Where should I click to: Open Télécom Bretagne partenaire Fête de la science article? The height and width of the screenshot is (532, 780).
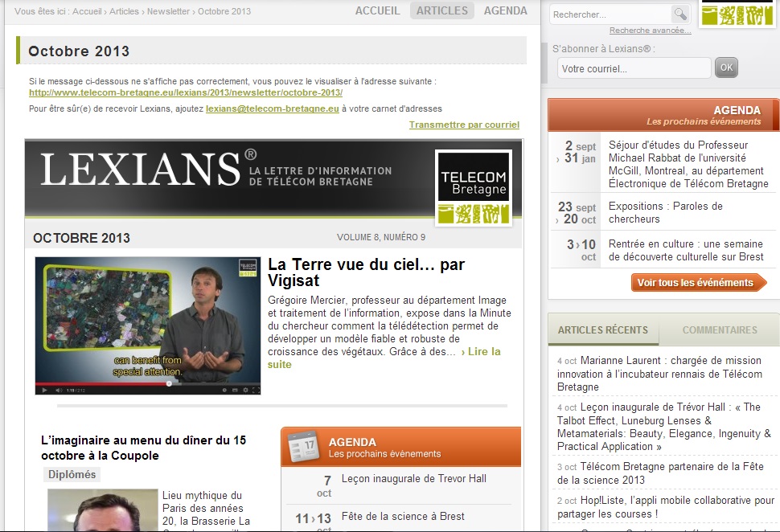point(660,473)
